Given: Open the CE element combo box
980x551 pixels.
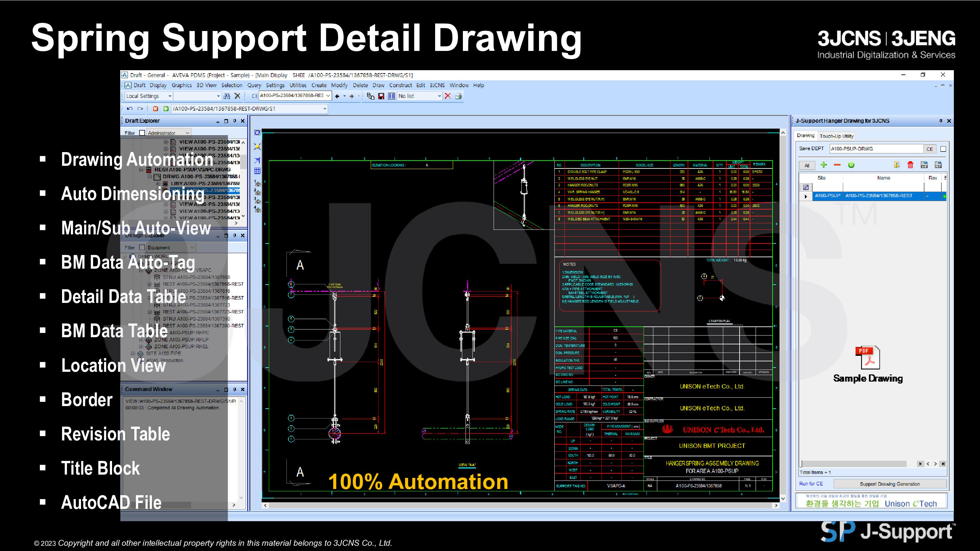Looking at the screenshot, I should [x=295, y=95].
